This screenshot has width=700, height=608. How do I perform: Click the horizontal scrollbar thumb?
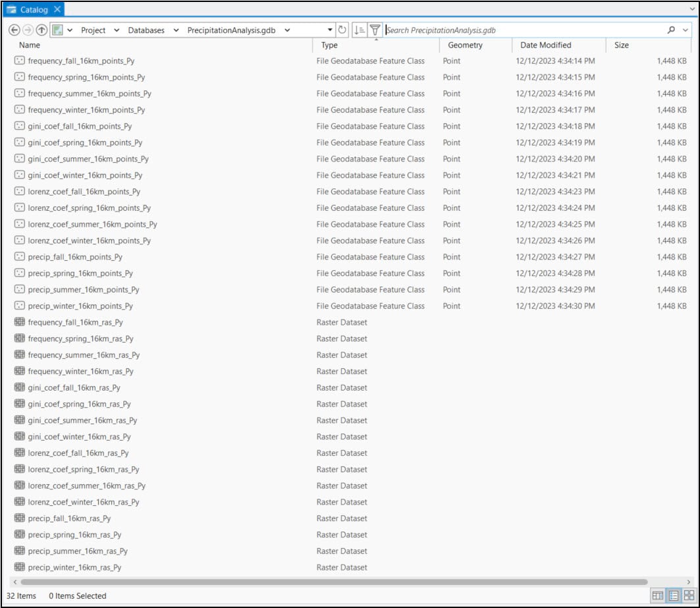point(334,582)
